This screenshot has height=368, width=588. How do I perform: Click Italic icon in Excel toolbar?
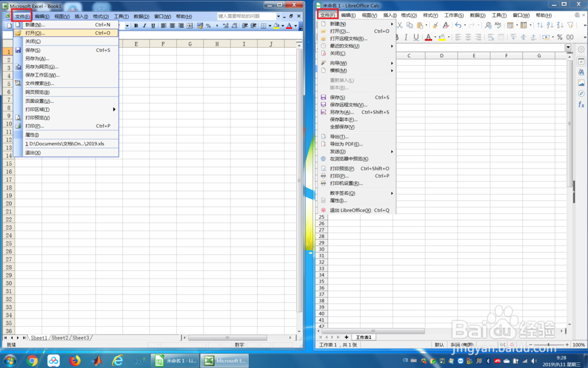pos(145,25)
